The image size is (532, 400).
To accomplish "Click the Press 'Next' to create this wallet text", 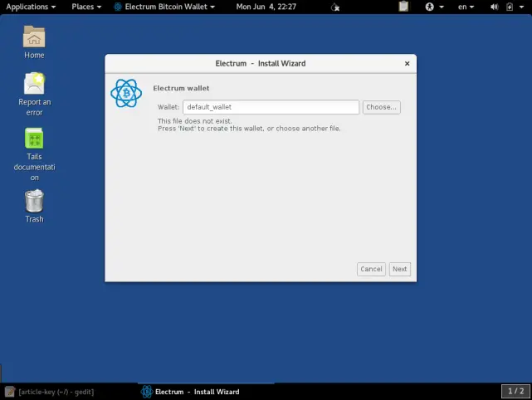I will coord(249,129).
